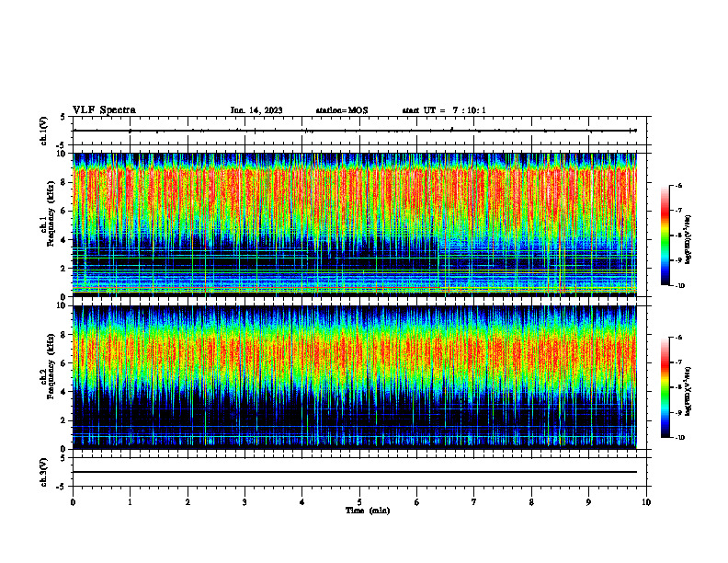
Task: Click the "VLF Spectra" plot title
Action: tap(104, 110)
